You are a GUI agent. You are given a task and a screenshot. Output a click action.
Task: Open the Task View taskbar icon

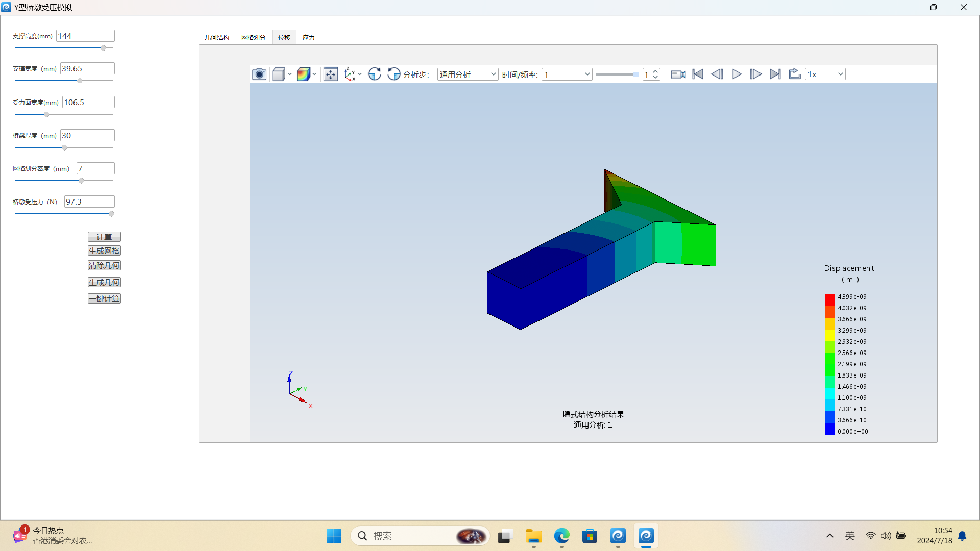pos(504,536)
